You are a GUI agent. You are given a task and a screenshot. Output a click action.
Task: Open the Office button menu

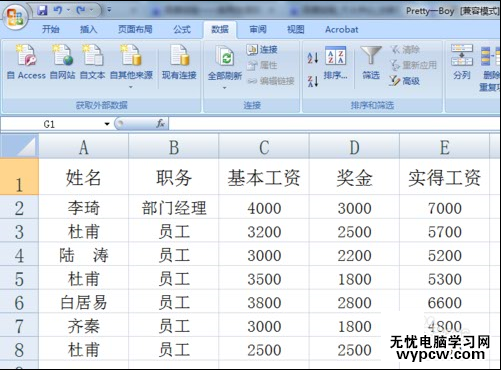coord(14,17)
